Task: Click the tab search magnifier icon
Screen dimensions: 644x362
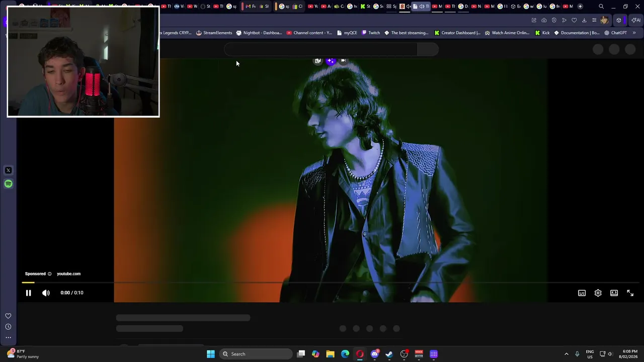Action: pyautogui.click(x=601, y=7)
